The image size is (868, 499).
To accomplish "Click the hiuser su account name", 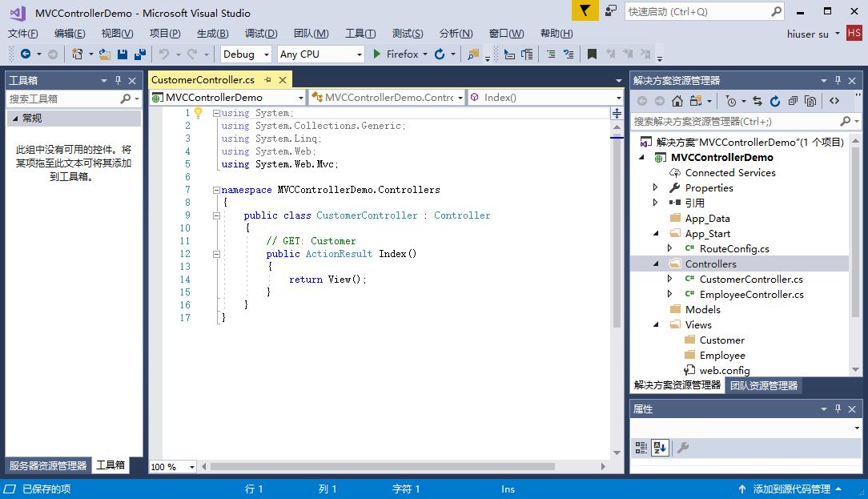I will pos(810,34).
